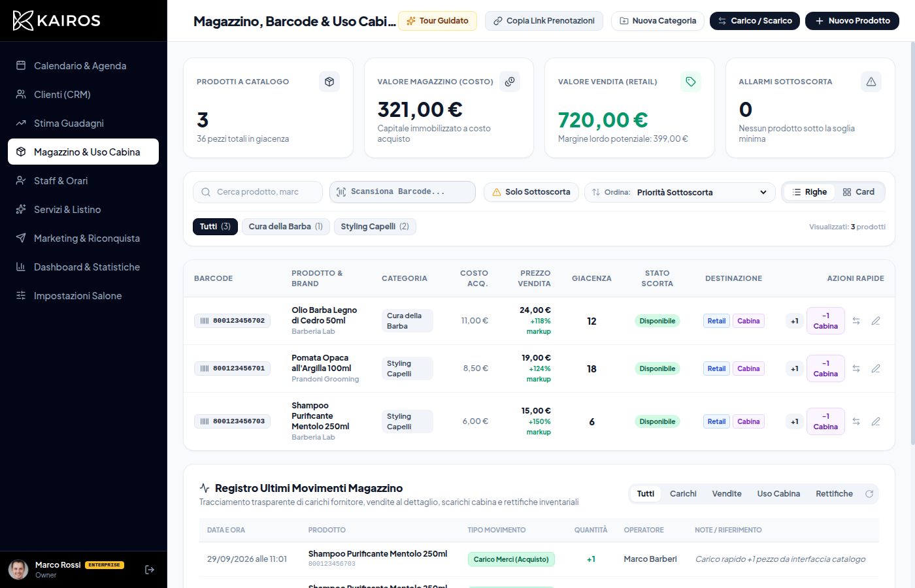Go to Stima Guadagni page
Screen dimensions: 915x588
[x=83, y=123]
